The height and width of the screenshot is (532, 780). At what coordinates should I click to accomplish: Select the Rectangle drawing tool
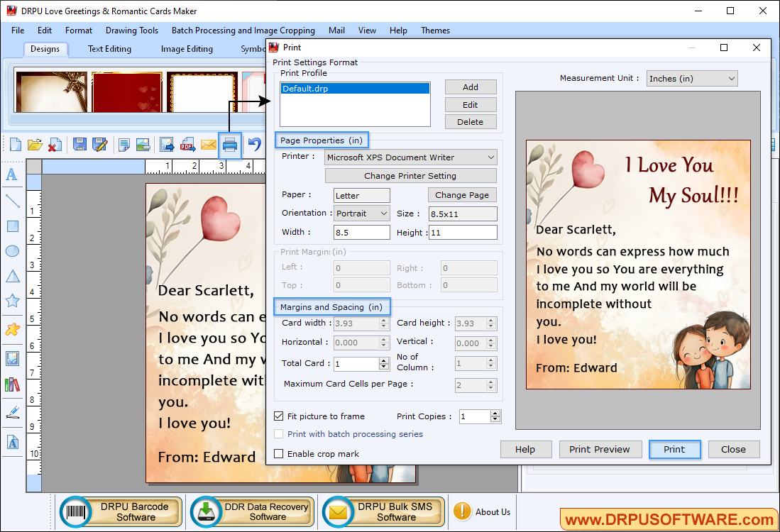[x=11, y=226]
